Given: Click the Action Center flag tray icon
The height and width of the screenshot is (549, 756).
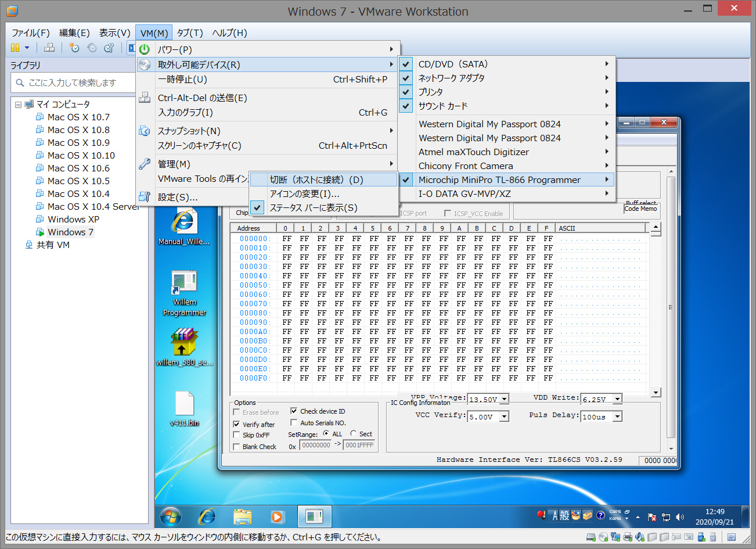Looking at the screenshot, I should 652,517.
